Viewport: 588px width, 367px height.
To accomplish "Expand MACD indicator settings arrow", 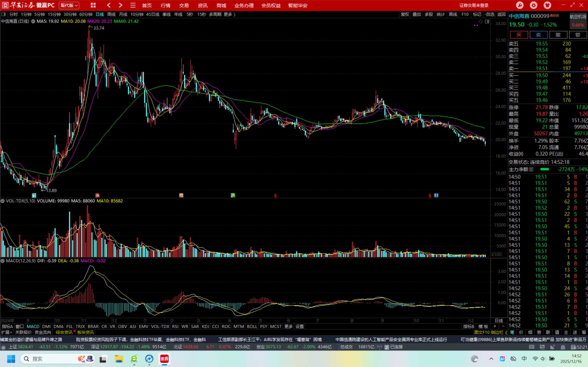I will coord(3,261).
